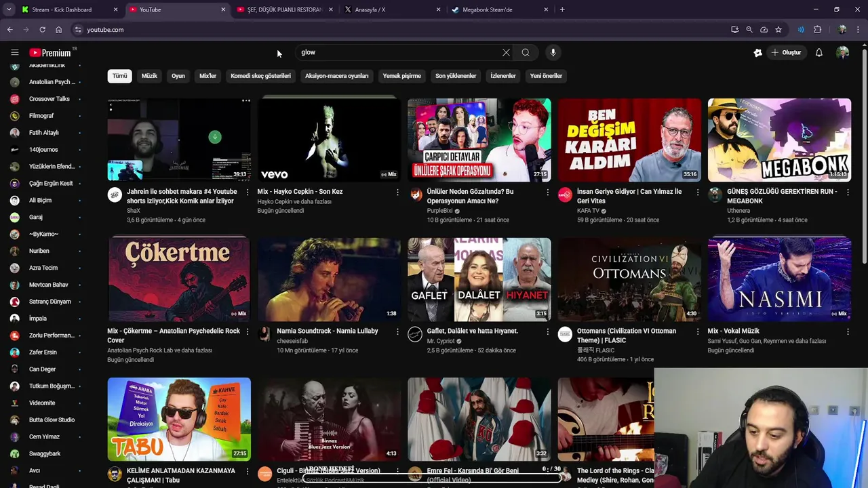Click the install app icon in address bar
This screenshot has height=488, width=868.
[x=734, y=30]
